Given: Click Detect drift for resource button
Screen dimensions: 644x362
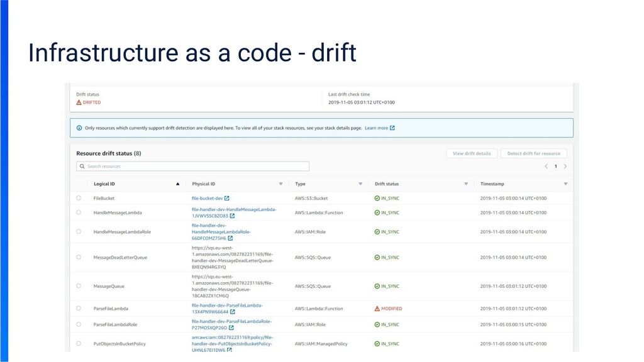Looking at the screenshot, I should pos(533,153).
